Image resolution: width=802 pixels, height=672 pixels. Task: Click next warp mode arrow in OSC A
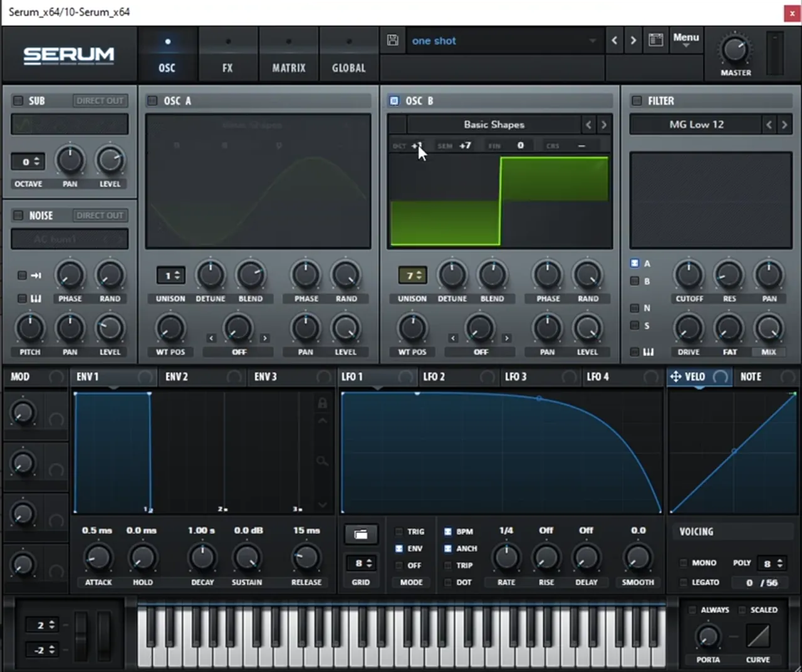pos(265,338)
